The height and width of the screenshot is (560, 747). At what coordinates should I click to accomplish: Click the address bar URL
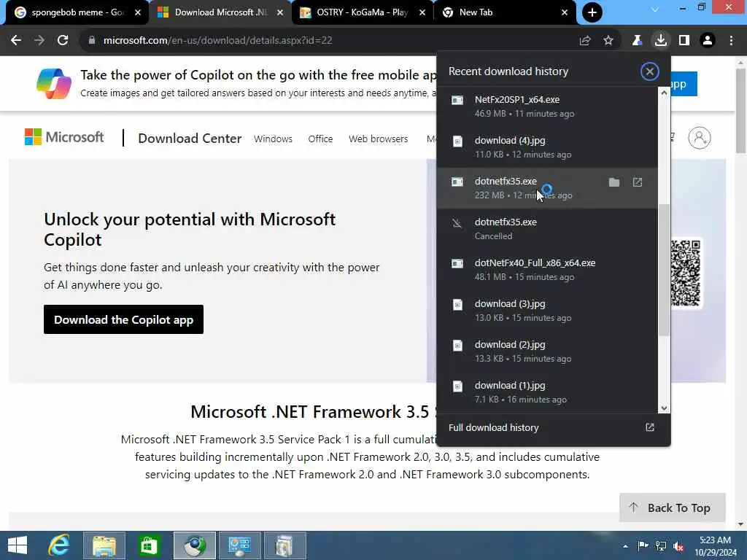click(x=217, y=41)
